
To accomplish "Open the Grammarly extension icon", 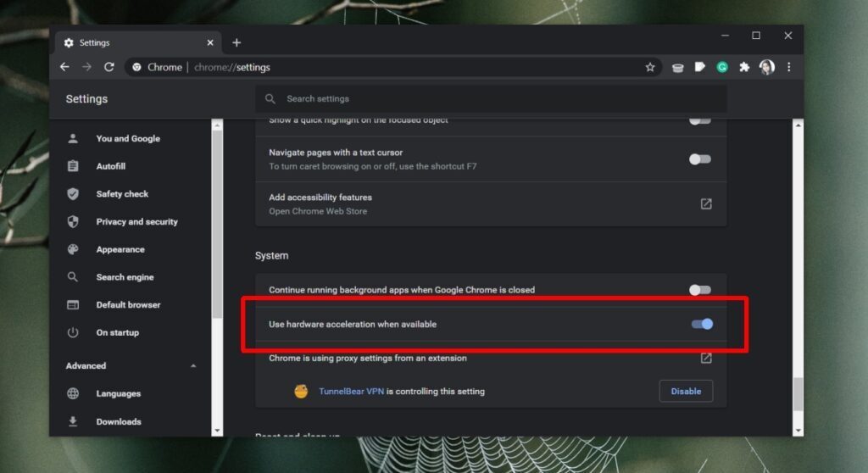I will click(x=722, y=67).
